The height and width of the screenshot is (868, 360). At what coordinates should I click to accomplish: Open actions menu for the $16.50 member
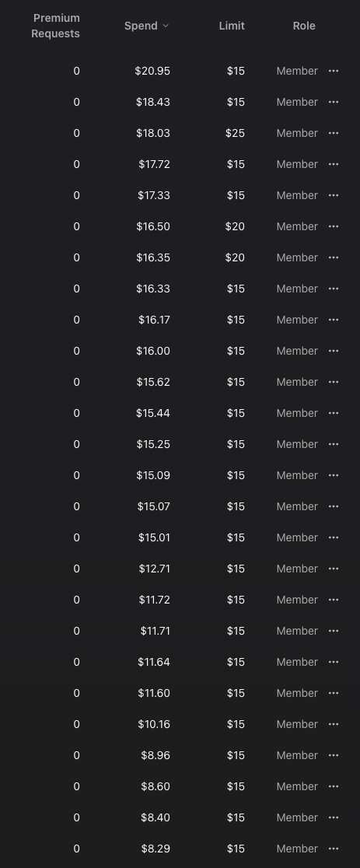[x=334, y=226]
